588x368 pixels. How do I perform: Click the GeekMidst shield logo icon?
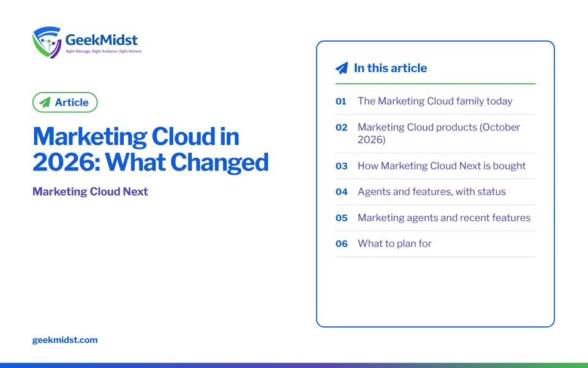click(x=47, y=42)
